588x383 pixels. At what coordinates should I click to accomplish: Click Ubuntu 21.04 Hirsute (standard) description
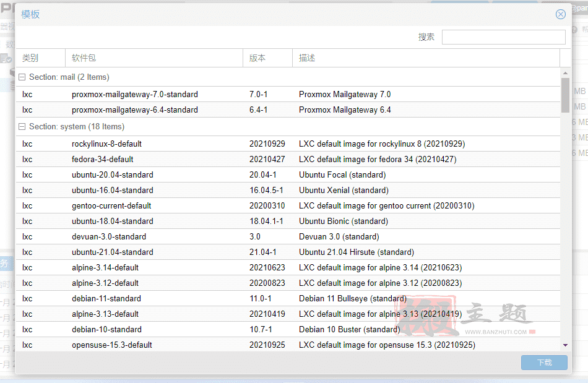(357, 252)
